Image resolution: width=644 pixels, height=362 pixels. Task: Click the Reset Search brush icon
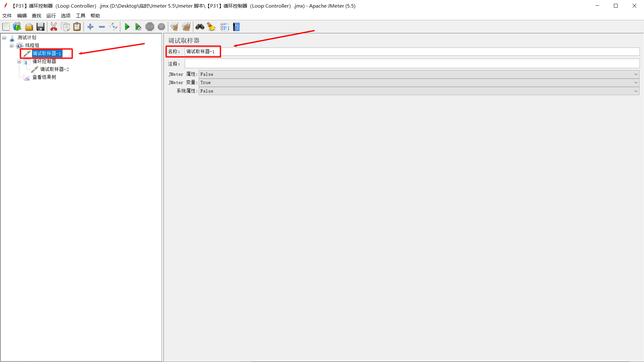(211, 27)
